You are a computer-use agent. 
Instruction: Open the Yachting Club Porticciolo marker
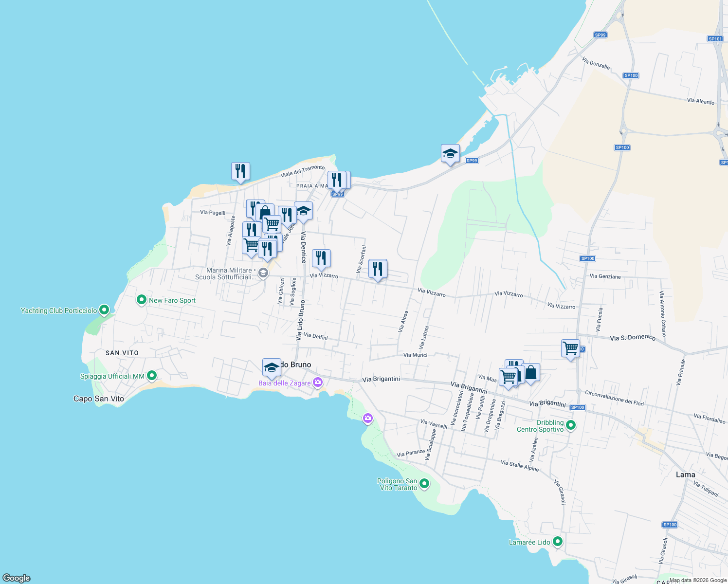(104, 310)
